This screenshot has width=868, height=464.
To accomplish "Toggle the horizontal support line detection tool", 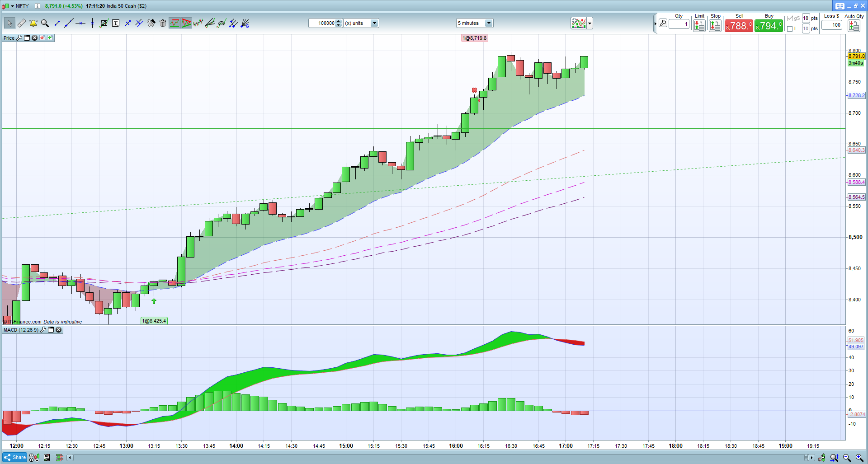I will [175, 23].
